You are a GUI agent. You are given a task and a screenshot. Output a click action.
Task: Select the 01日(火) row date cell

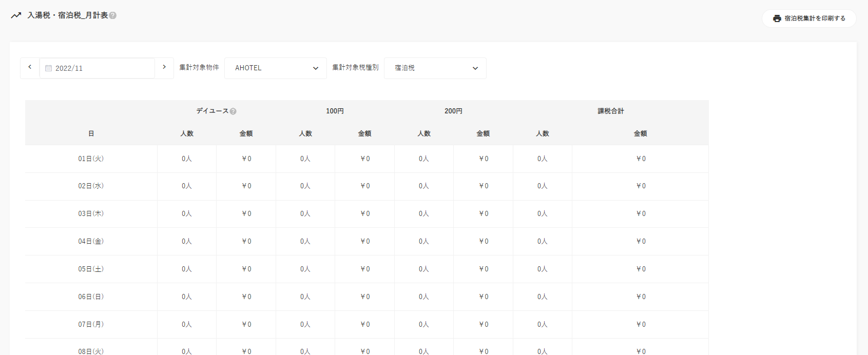tap(91, 159)
